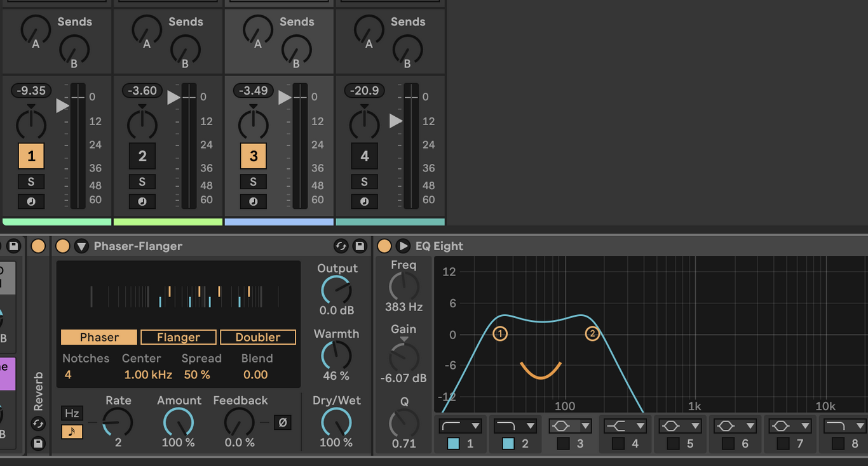Toggle the Reverb device activator

[38, 246]
